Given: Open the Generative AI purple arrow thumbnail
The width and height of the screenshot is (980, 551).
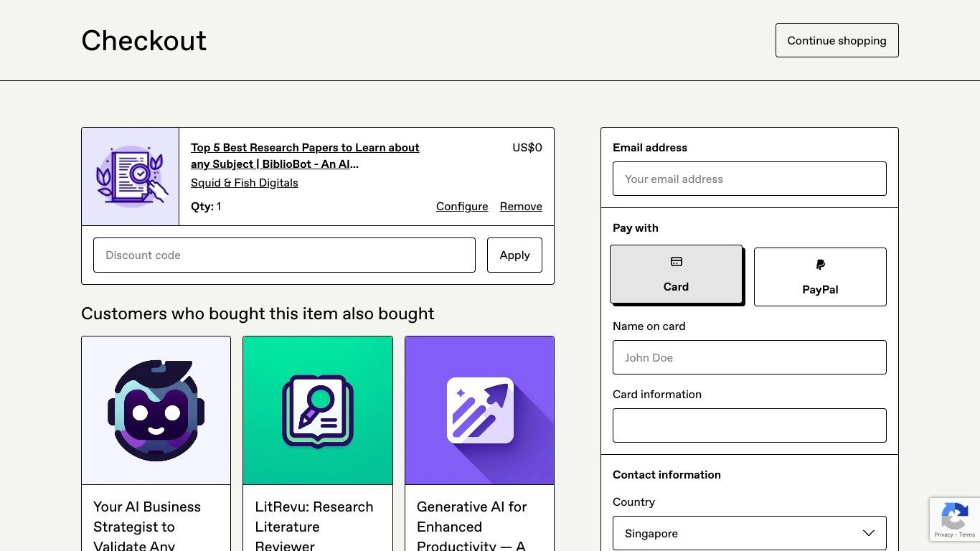Looking at the screenshot, I should tap(480, 410).
